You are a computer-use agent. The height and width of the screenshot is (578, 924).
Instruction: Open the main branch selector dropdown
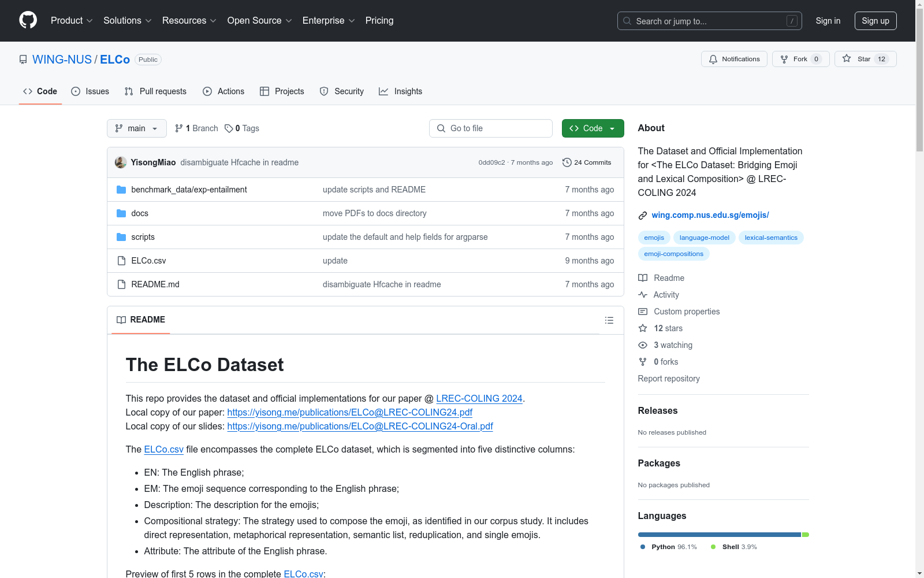point(137,128)
